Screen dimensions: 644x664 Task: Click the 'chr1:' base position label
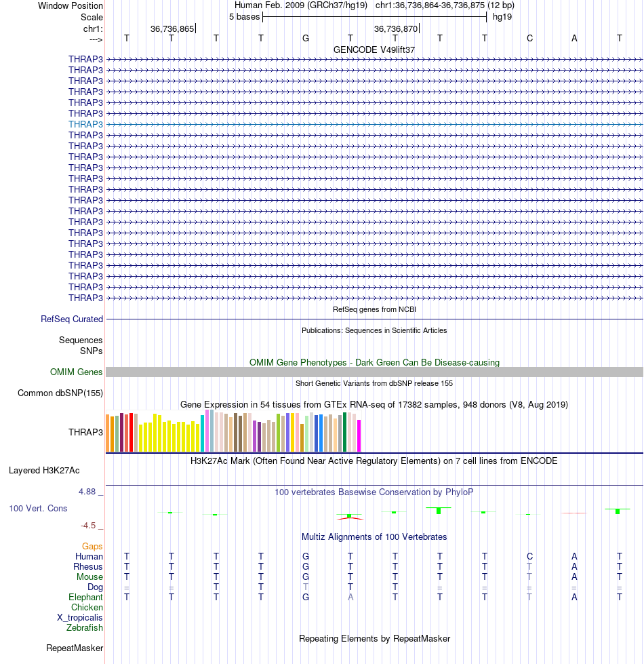(x=93, y=28)
